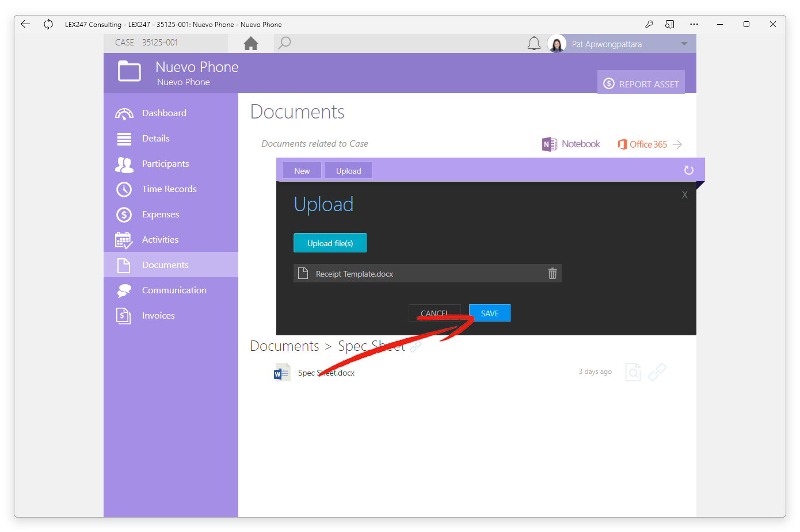Expand the user account dropdown arrow
Screen dimensions: 800x532
click(684, 44)
